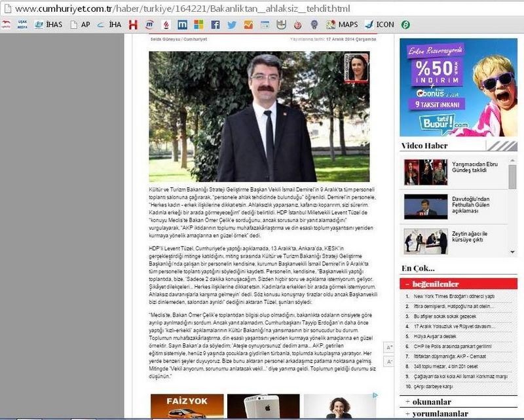Screen dimensions: 524x420
Task: Open the ICON bookmark
Action: pyautogui.click(x=379, y=24)
